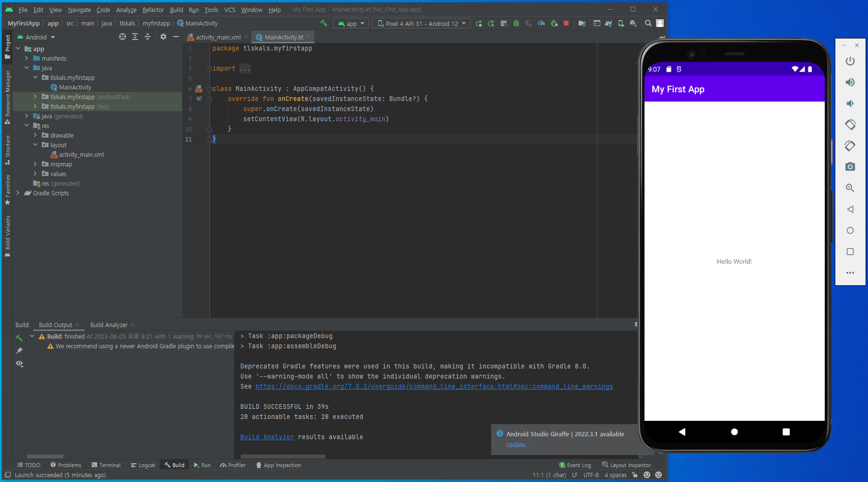Click Update... link in Giraffe notification
Viewport: 868px width, 482px height.
point(517,445)
